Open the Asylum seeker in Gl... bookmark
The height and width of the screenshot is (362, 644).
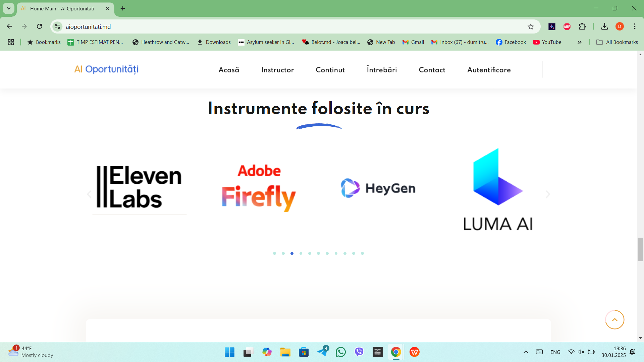[266, 42]
